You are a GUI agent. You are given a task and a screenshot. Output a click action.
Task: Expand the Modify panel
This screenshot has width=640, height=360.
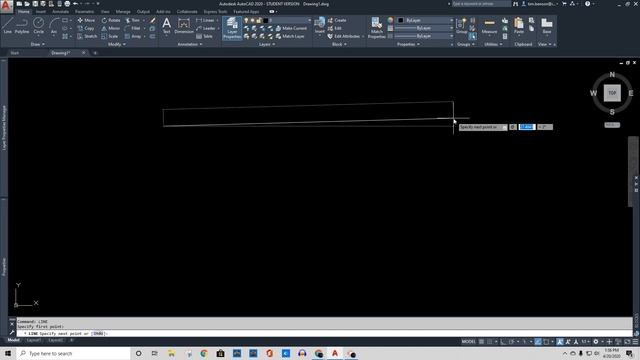click(x=116, y=44)
